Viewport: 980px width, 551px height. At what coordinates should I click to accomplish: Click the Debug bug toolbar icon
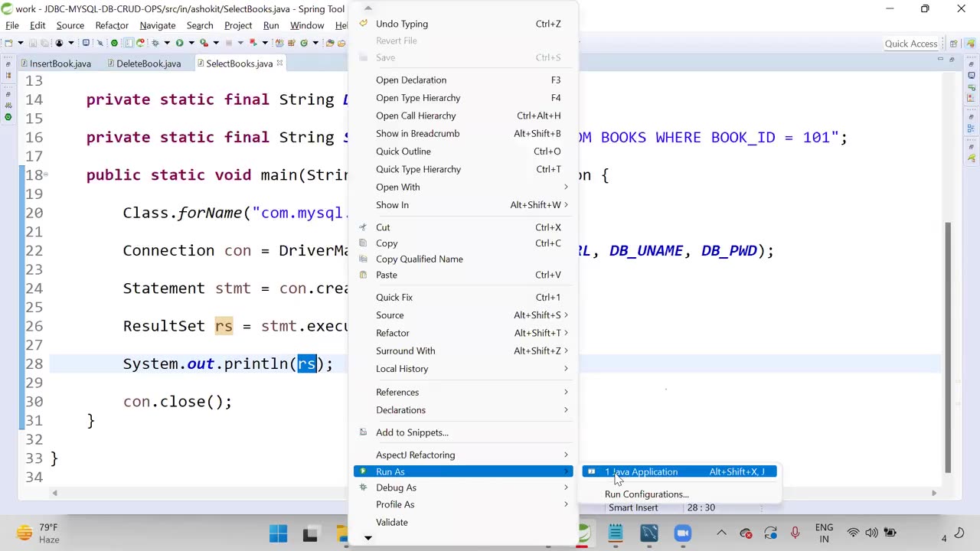pos(155,43)
